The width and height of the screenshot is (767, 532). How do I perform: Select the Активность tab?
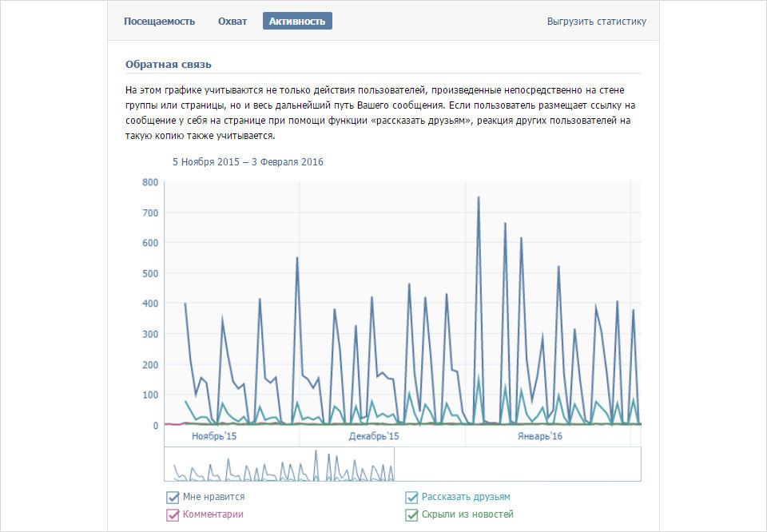click(297, 21)
